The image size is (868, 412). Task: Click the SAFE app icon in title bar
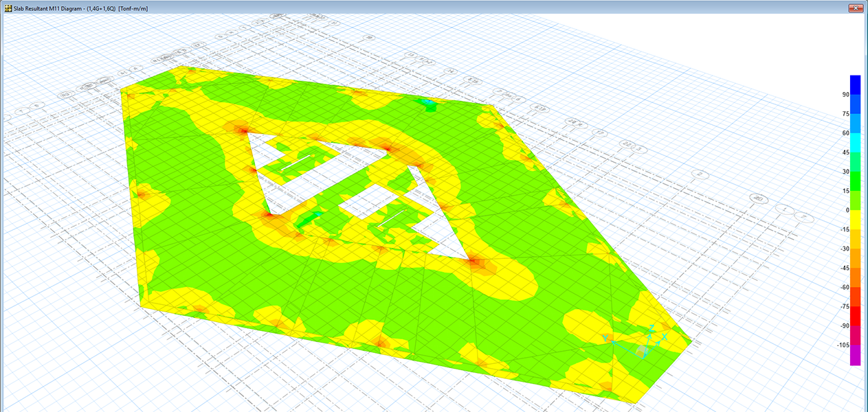pyautogui.click(x=7, y=7)
